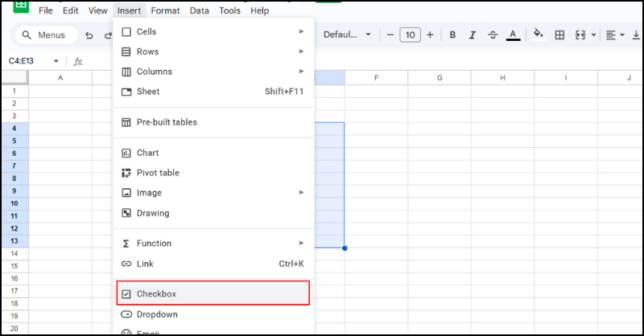644x336 pixels.
Task: Open the Format menu
Action: (x=166, y=10)
